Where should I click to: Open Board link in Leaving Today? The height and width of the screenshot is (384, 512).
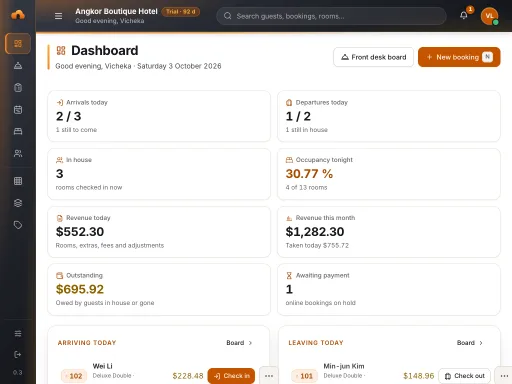[x=470, y=343]
